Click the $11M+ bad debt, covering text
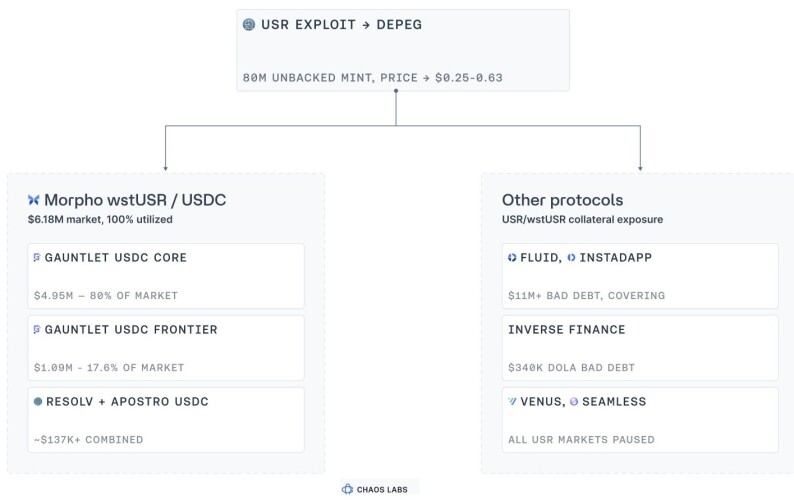This screenshot has height=500, width=794. coord(586,295)
